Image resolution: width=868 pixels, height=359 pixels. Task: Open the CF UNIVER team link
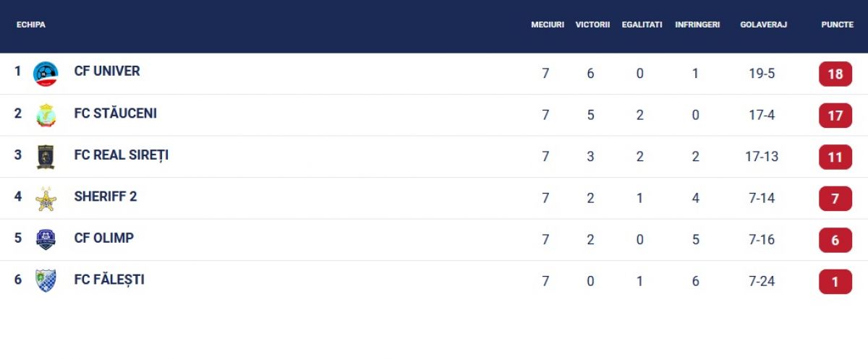coord(107,72)
